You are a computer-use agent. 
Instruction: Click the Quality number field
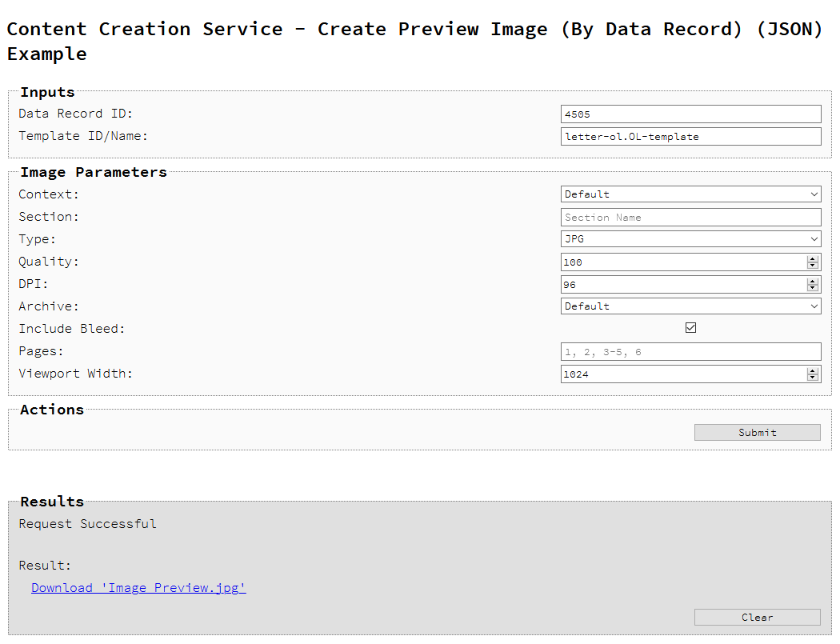click(690, 262)
